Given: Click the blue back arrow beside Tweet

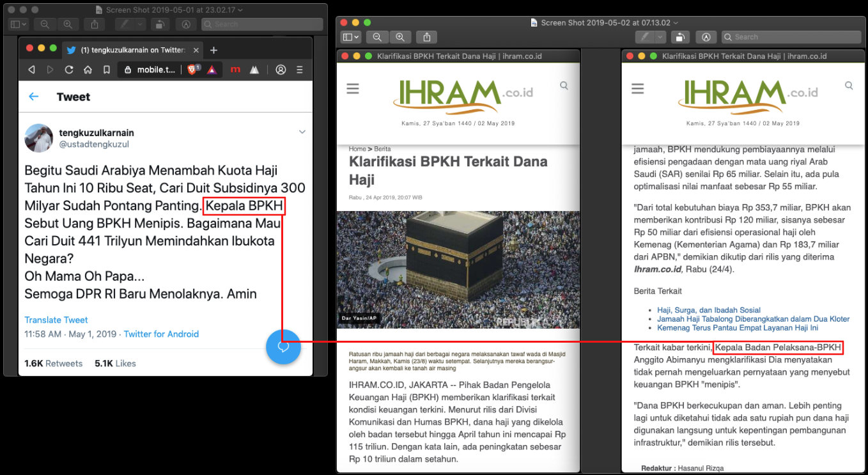Looking at the screenshot, I should coord(34,97).
